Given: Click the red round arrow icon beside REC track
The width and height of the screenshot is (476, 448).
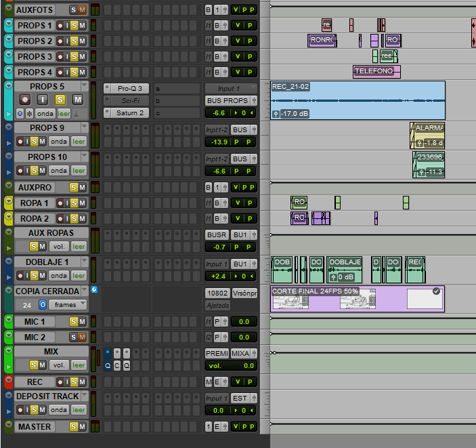Looking at the screenshot, I should (x=9, y=379).
